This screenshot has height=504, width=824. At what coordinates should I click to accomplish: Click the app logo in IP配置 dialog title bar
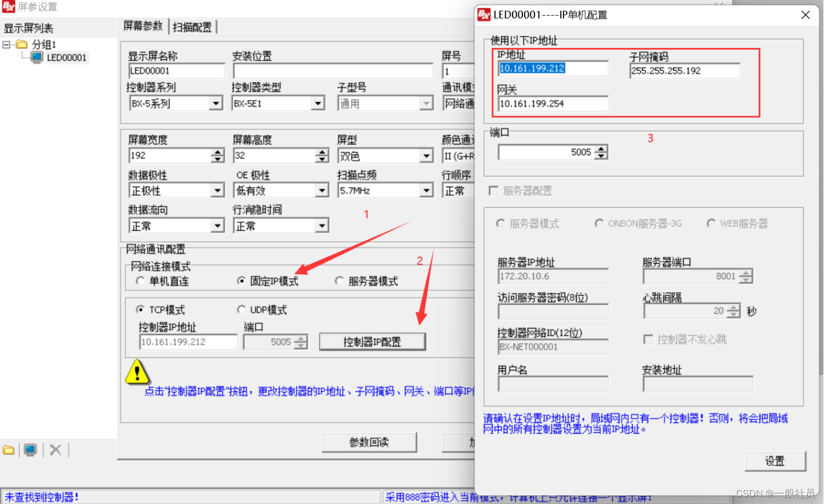click(484, 15)
